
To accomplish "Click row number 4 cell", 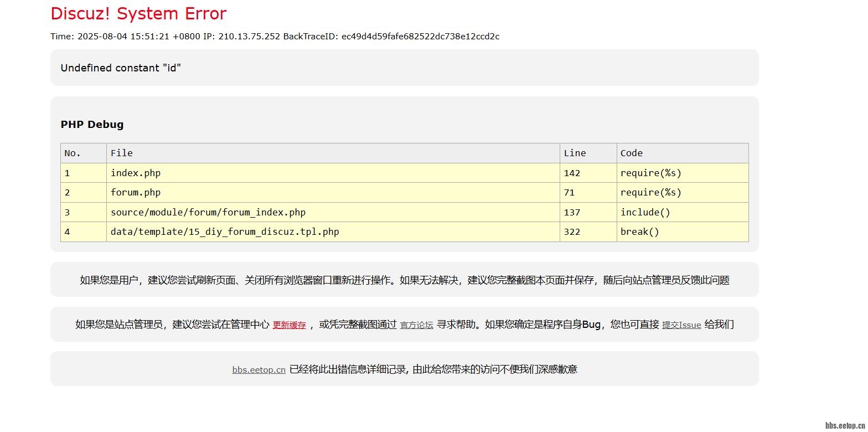I will tap(84, 232).
